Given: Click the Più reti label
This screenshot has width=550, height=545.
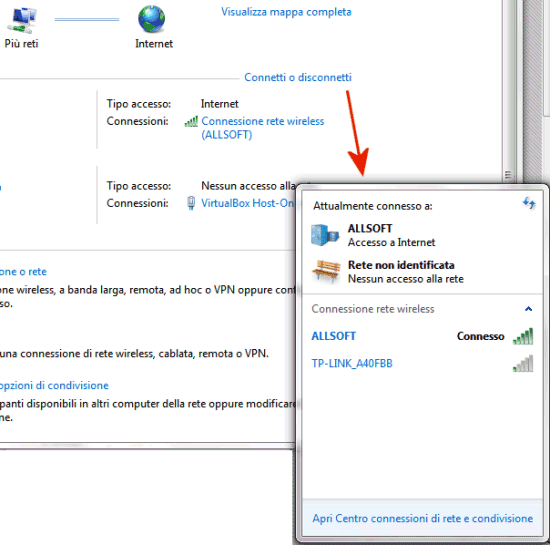Looking at the screenshot, I should [21, 44].
